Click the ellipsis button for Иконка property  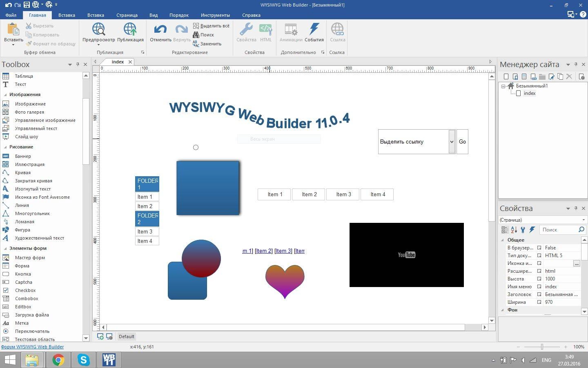click(x=577, y=263)
